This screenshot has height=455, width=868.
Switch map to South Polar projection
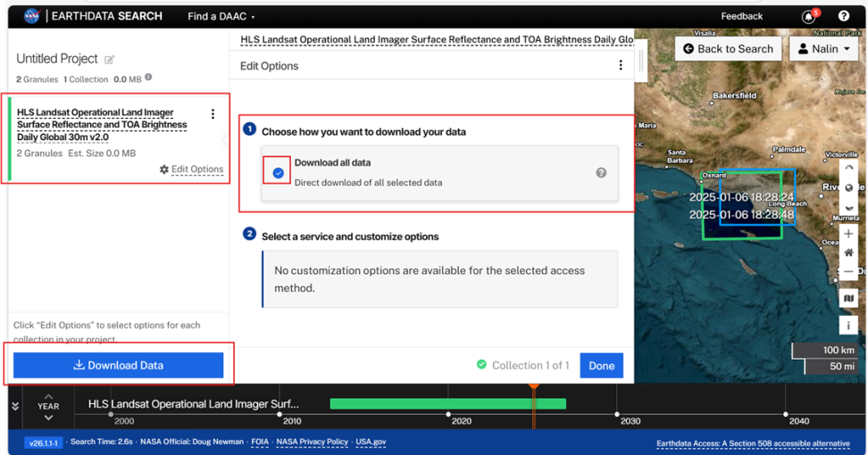tap(848, 207)
